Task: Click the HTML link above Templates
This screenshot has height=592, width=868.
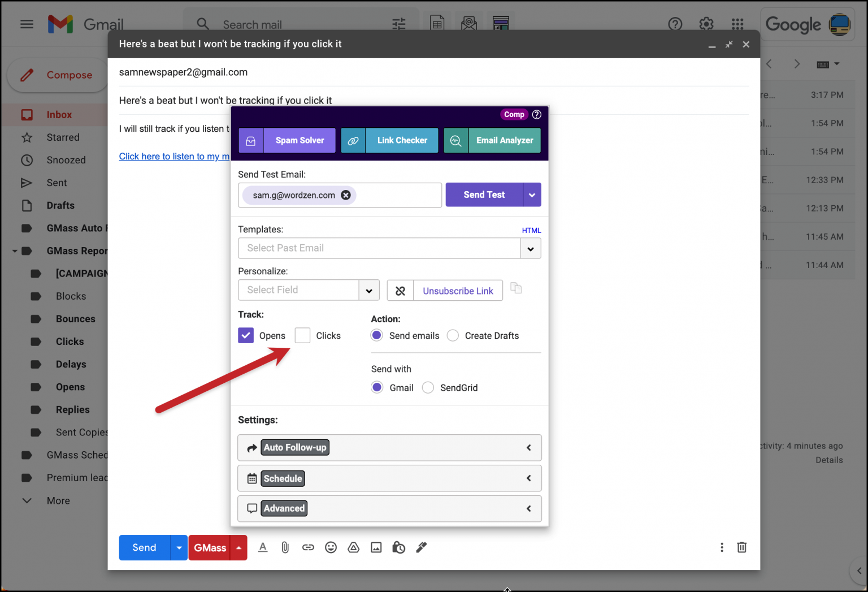Action: coord(531,230)
